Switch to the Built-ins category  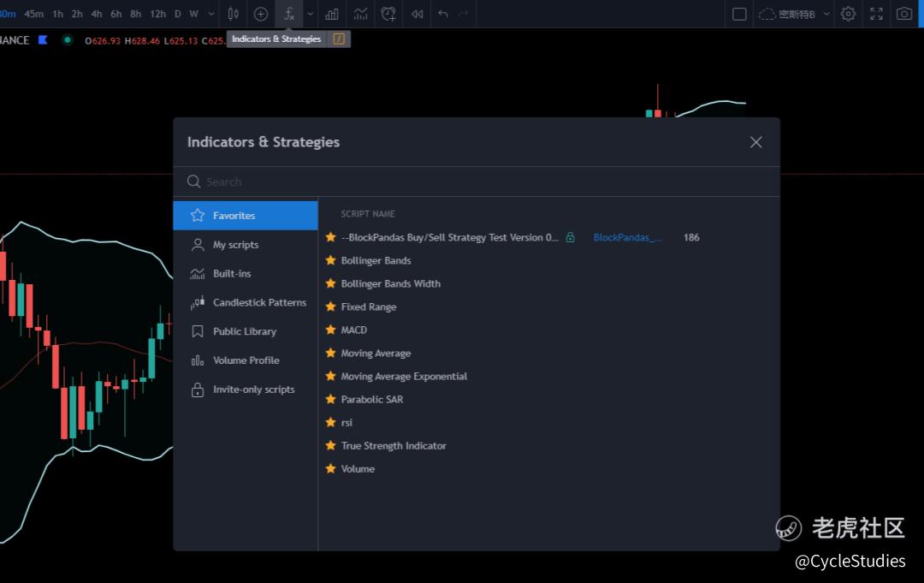pos(232,274)
